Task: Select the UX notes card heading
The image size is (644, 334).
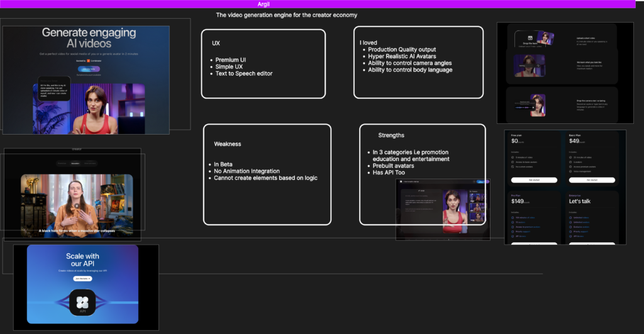Action: (216, 43)
